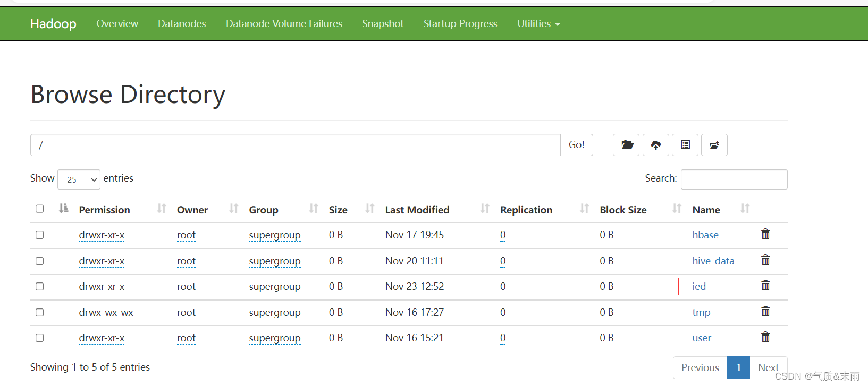Viewport: 868px width, 386px height.
Task: Click the upload files icon
Action: (x=656, y=145)
